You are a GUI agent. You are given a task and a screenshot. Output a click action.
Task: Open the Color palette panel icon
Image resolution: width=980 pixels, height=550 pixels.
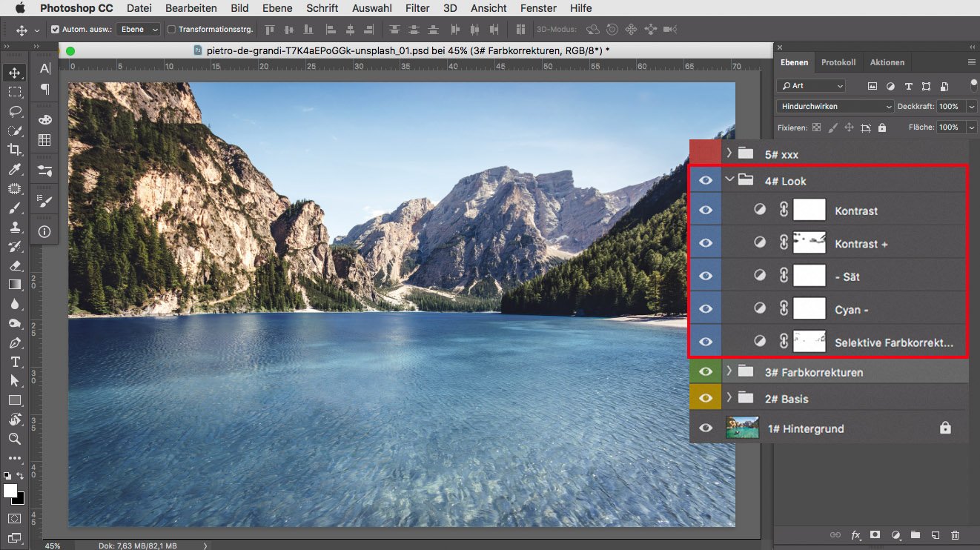coord(44,119)
